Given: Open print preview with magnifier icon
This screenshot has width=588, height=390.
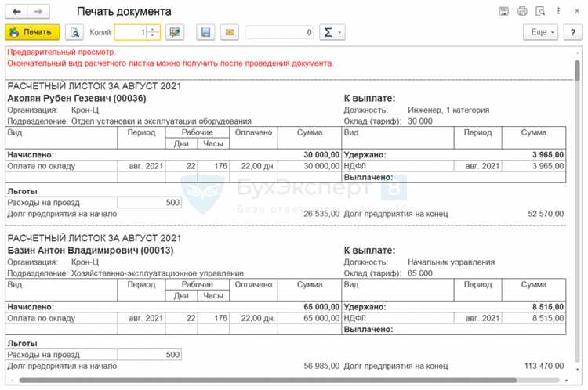Looking at the screenshot, I should click(74, 32).
